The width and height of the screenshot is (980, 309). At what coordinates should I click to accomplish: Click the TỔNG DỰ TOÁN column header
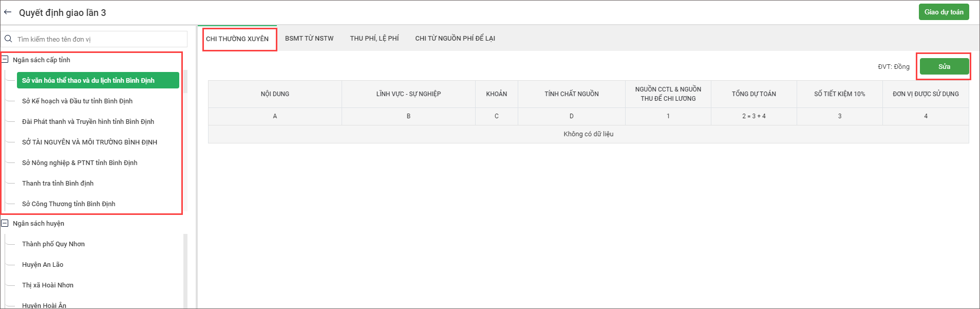pos(753,94)
